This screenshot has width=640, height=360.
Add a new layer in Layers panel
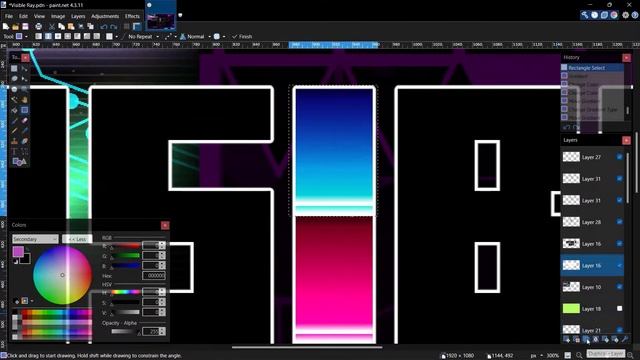(x=567, y=339)
